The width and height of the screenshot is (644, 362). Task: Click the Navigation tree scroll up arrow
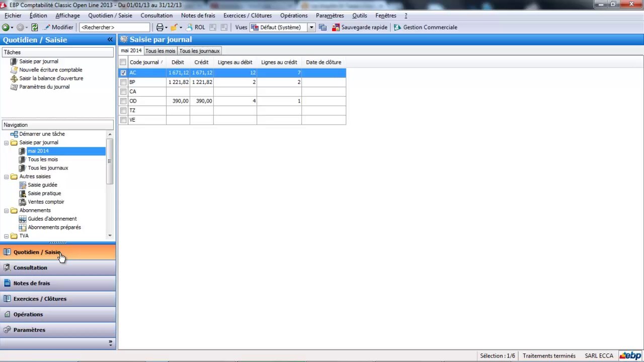[x=110, y=134]
